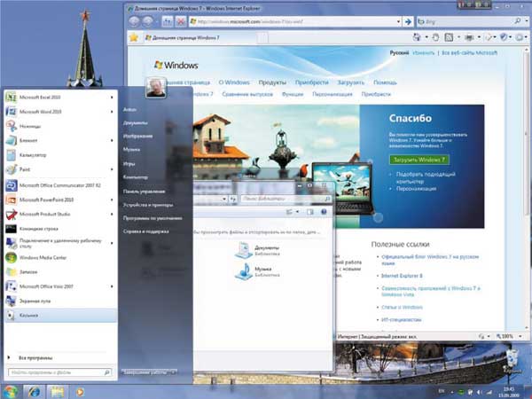Viewport: 532px width, 399px height.
Task: Open the Продукты nav link on webpage
Action: tap(272, 82)
